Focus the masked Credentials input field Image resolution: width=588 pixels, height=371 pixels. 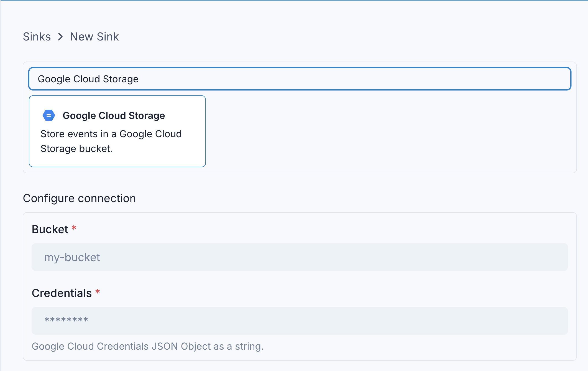[x=299, y=321]
